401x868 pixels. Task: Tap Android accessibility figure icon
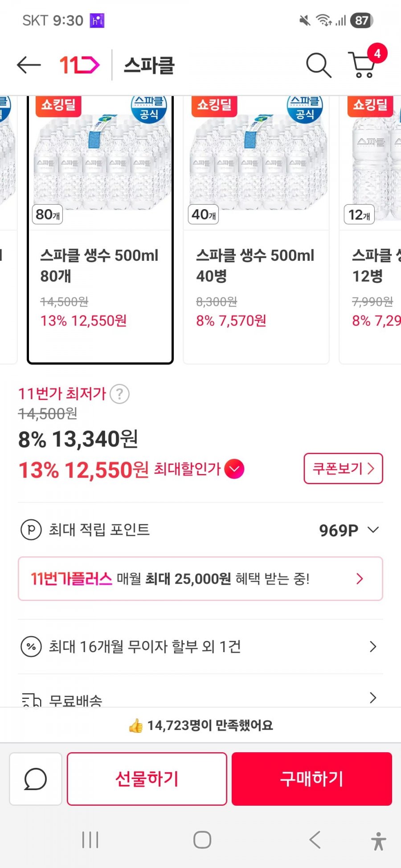tap(378, 841)
